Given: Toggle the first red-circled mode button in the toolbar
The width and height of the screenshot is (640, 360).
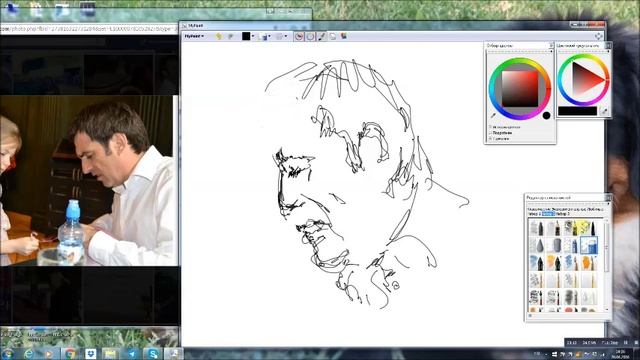Looking at the screenshot, I should click(299, 37).
